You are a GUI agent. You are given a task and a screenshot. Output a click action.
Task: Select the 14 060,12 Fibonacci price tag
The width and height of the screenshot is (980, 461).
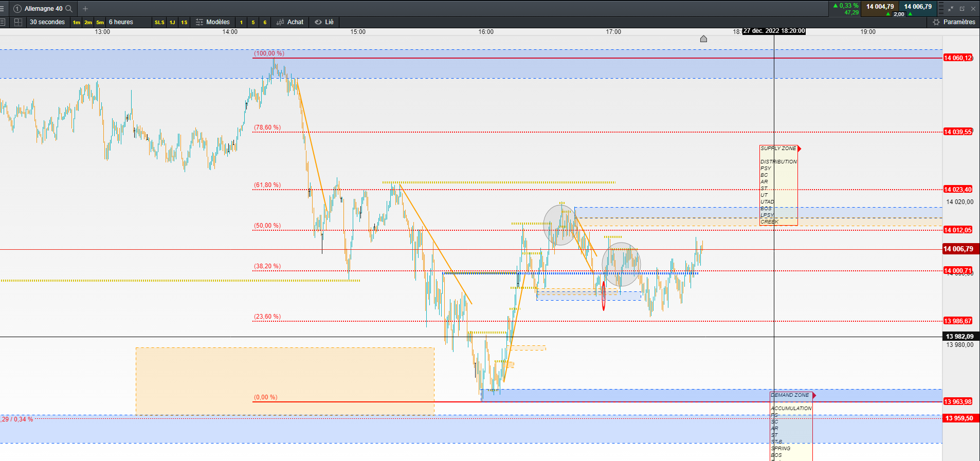(x=958, y=58)
